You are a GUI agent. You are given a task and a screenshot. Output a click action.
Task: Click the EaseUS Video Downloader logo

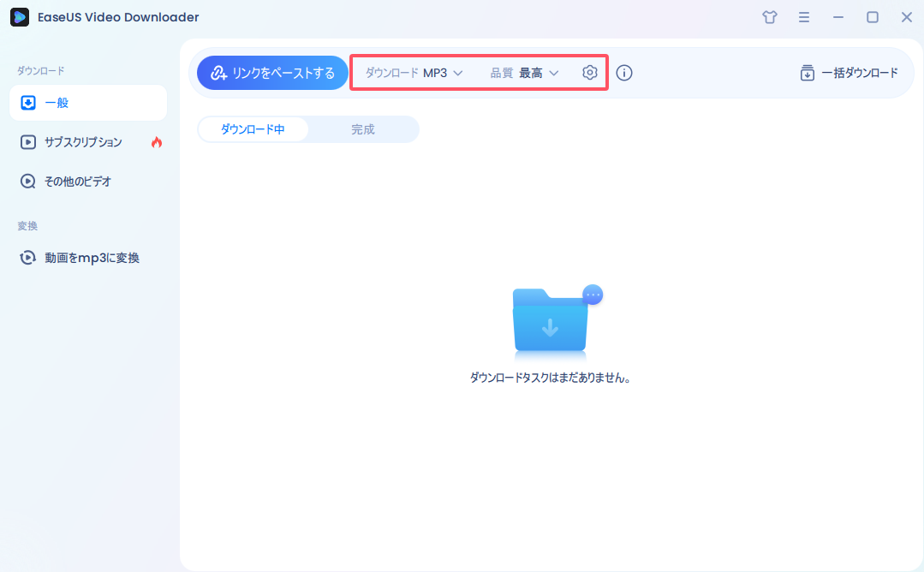click(x=20, y=16)
